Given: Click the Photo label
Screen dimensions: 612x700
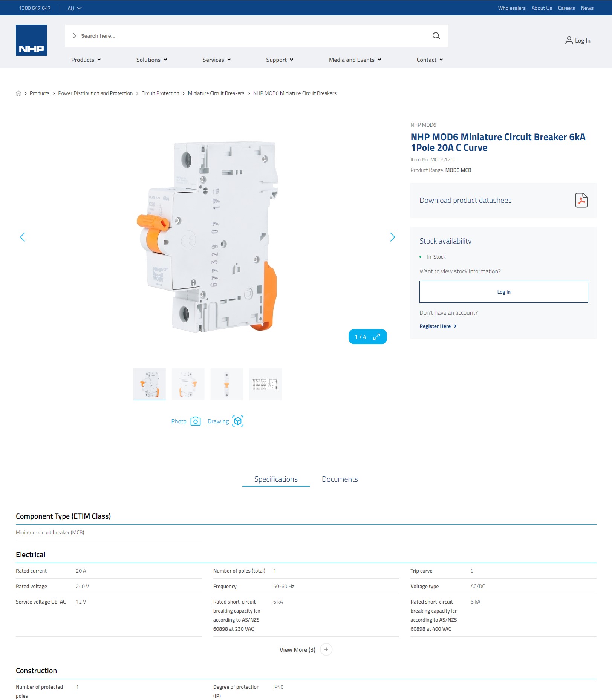Looking at the screenshot, I should point(179,421).
